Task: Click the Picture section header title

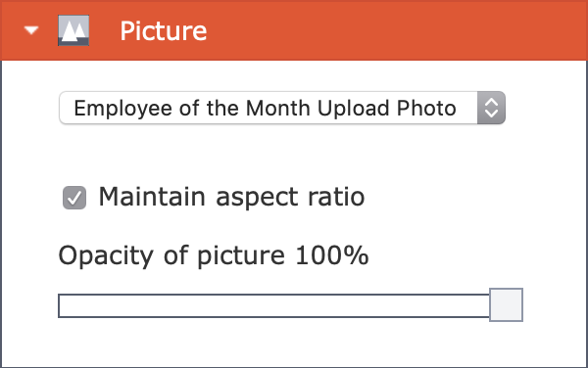Action: click(163, 30)
